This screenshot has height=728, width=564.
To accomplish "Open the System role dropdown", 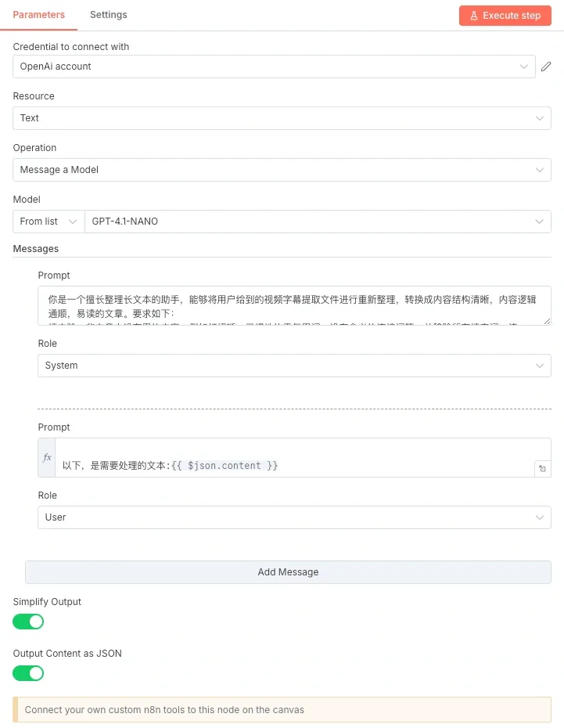I will coord(294,366).
